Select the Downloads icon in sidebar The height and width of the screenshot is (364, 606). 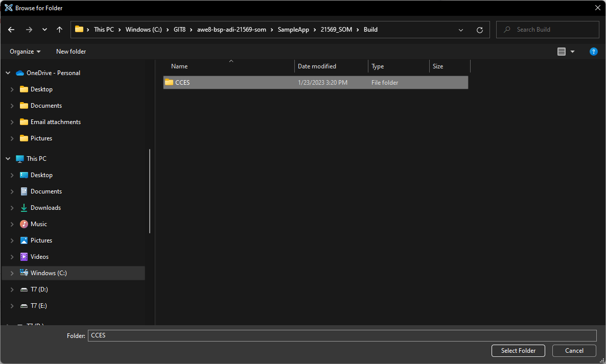click(x=24, y=208)
